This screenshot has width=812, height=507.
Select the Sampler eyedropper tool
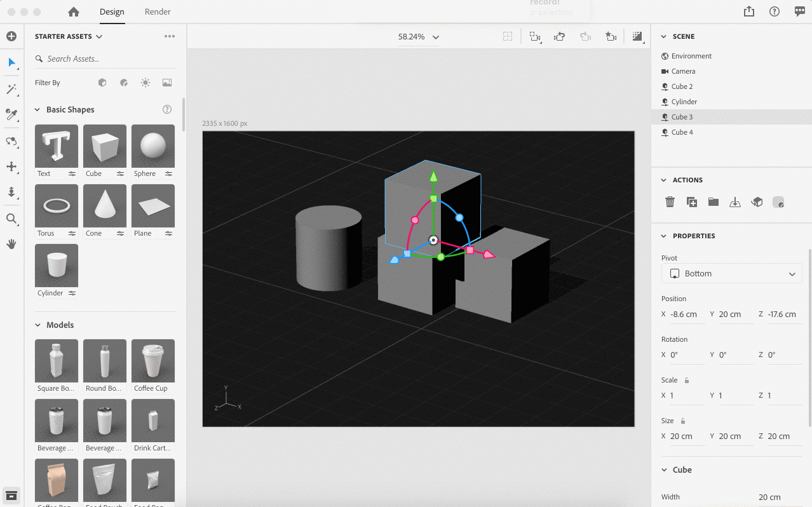11,114
